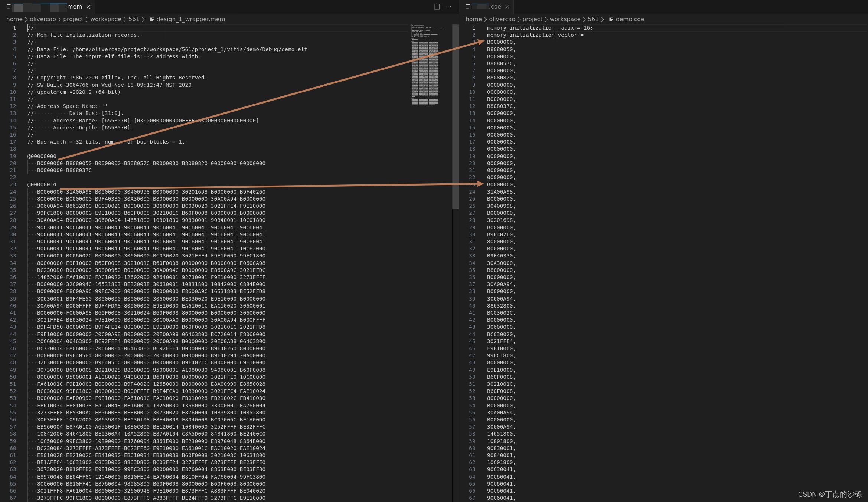
Task: Click the project breadcrumb in right pane
Action: click(532, 19)
